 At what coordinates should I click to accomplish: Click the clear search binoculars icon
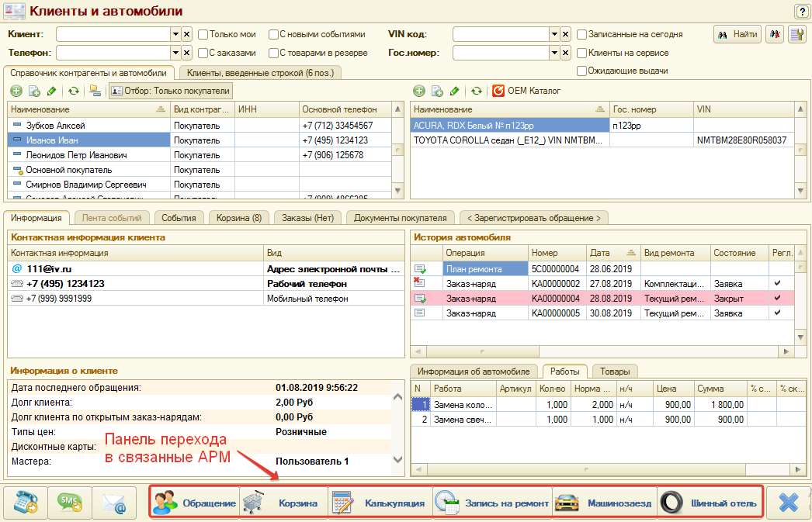pos(775,34)
